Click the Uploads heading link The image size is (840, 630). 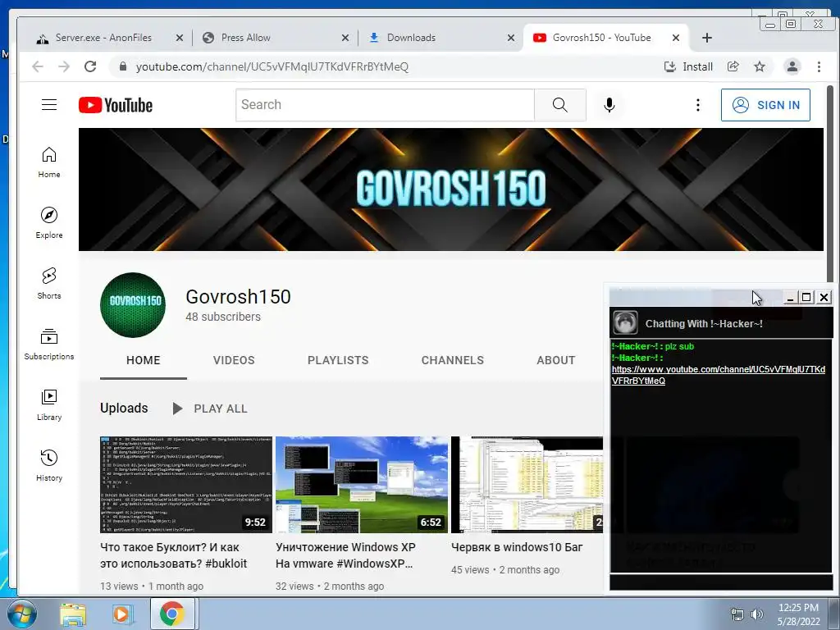(x=124, y=409)
